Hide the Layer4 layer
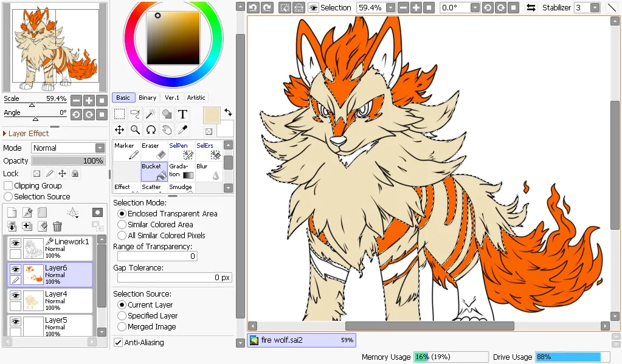Screen dimensions: 622x364 point(15,295)
